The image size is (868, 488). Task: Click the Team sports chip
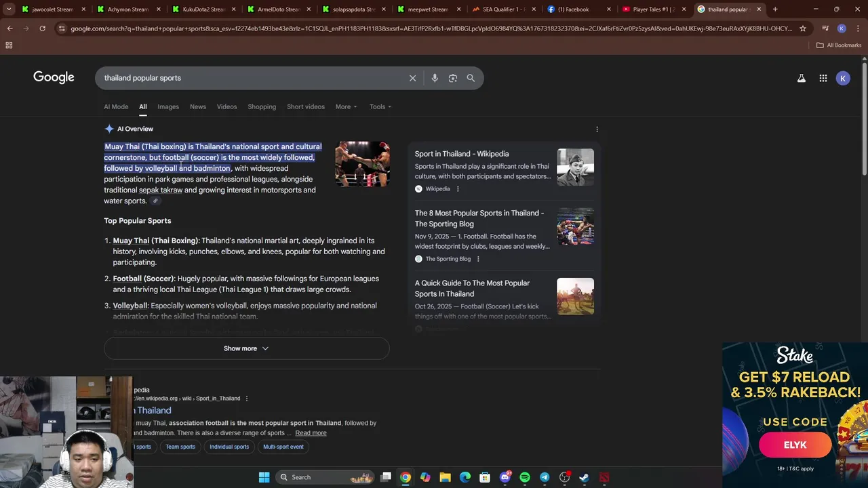pyautogui.click(x=180, y=447)
